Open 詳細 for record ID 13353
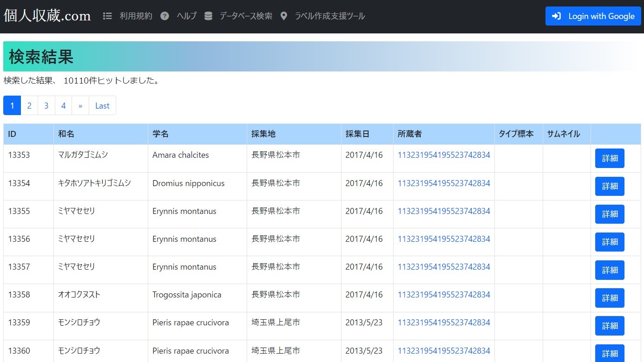The height and width of the screenshot is (362, 644). [x=610, y=158]
